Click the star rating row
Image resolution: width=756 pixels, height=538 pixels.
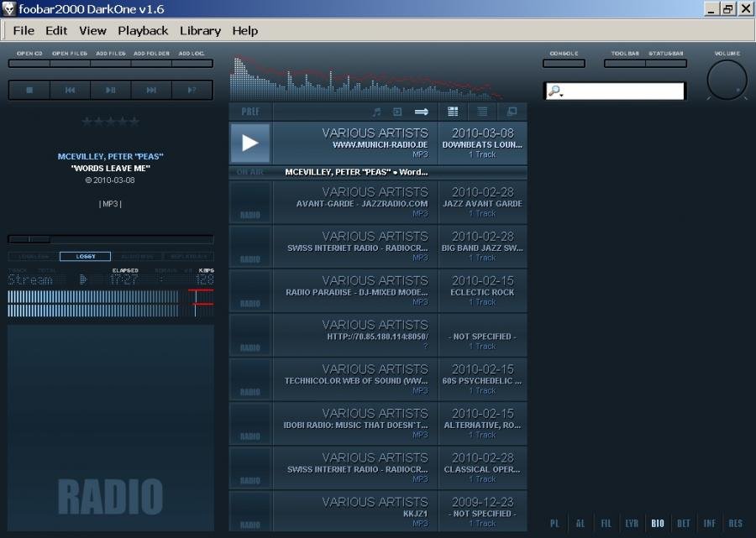pyautogui.click(x=110, y=122)
